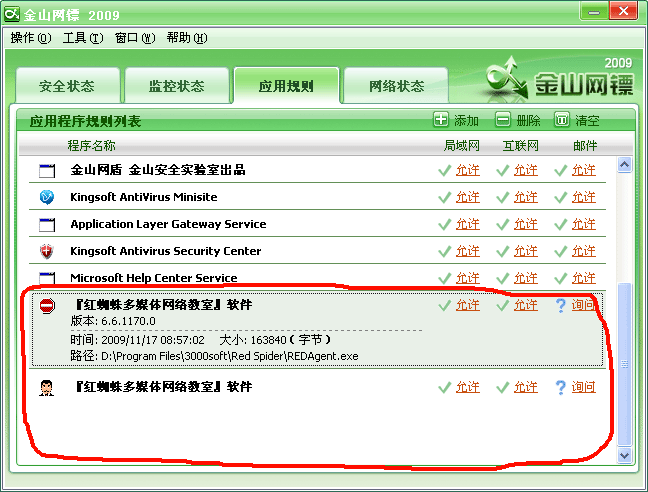Change 局域网 permission for Kingsoft AntiVirus Minisite
648x492 pixels.
467,197
